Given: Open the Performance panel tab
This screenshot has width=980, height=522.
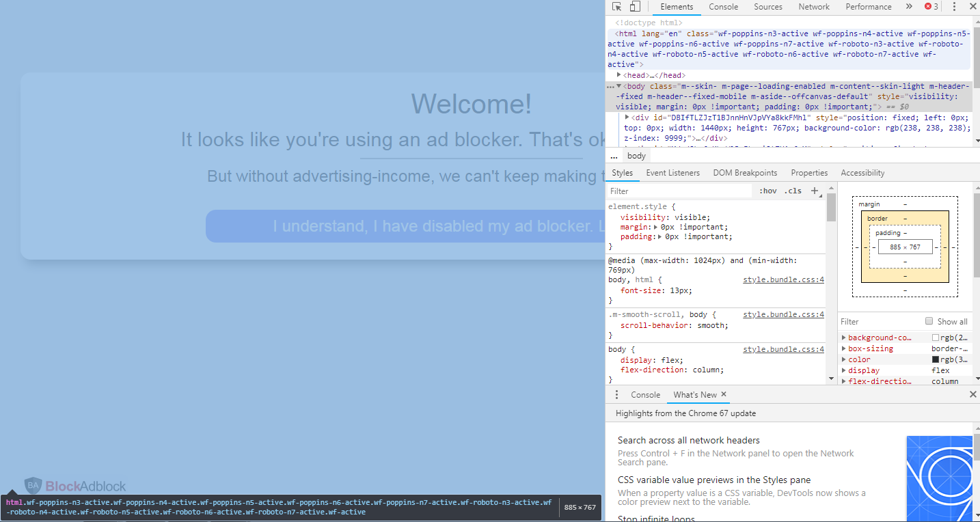Looking at the screenshot, I should [x=869, y=7].
